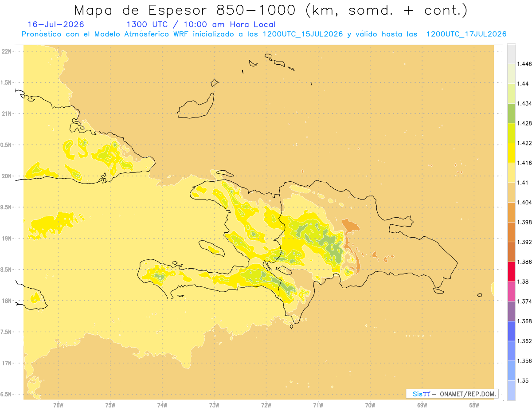Select the date text '16-Jul-2026'
Viewport: 532px width, 411px height.
coord(55,24)
